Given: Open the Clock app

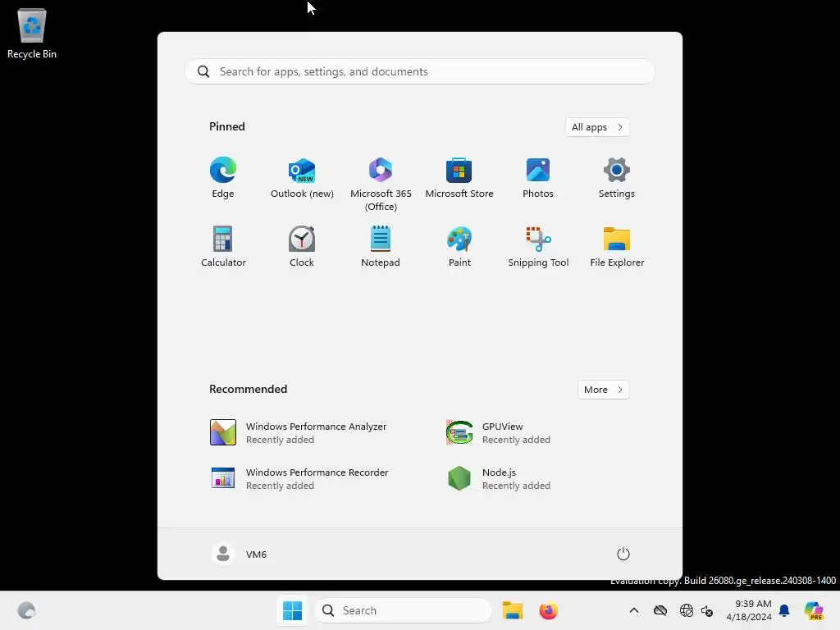Looking at the screenshot, I should click(x=302, y=246).
